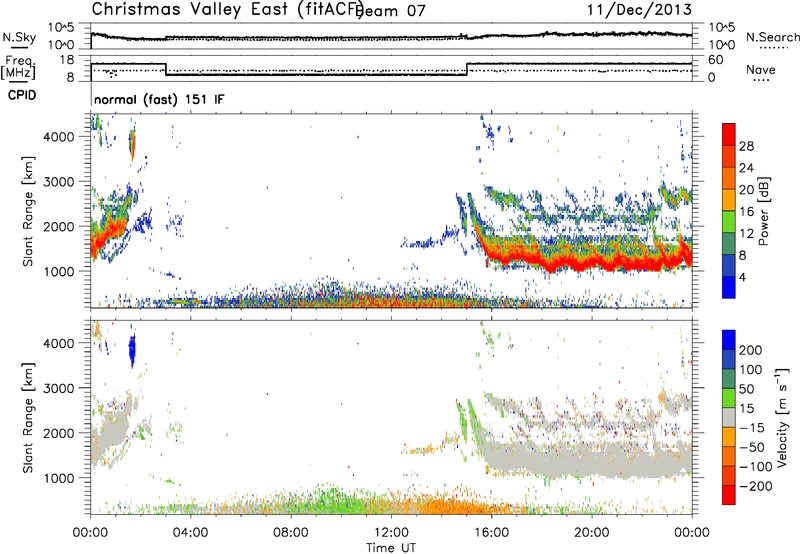The image size is (800, 554).
Task: Click the blue velocity streak near 4000 km
Action: point(132,349)
